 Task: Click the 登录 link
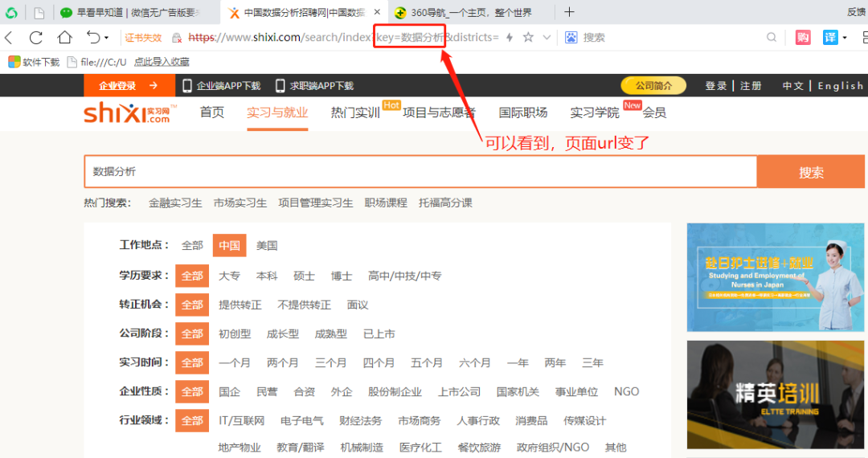point(715,86)
